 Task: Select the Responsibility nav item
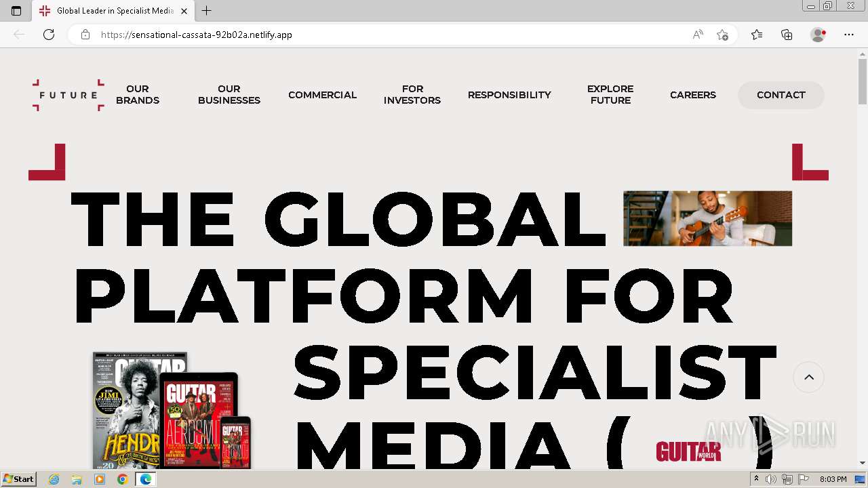pos(509,95)
